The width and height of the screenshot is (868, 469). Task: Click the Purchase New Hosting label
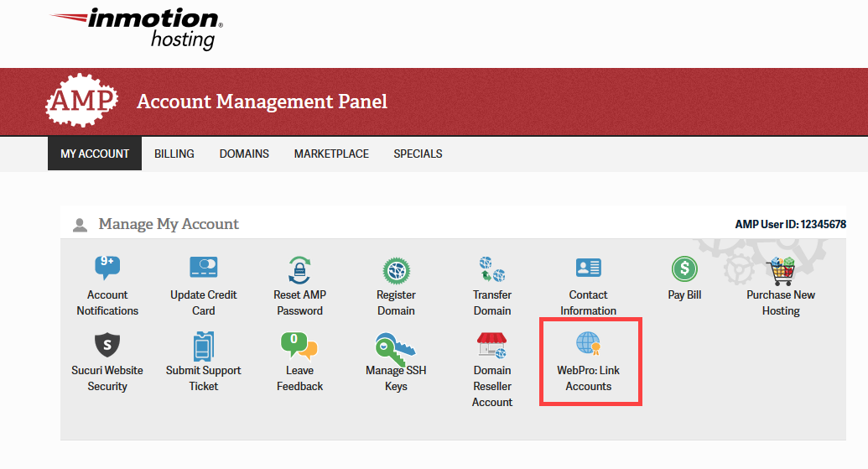point(781,303)
